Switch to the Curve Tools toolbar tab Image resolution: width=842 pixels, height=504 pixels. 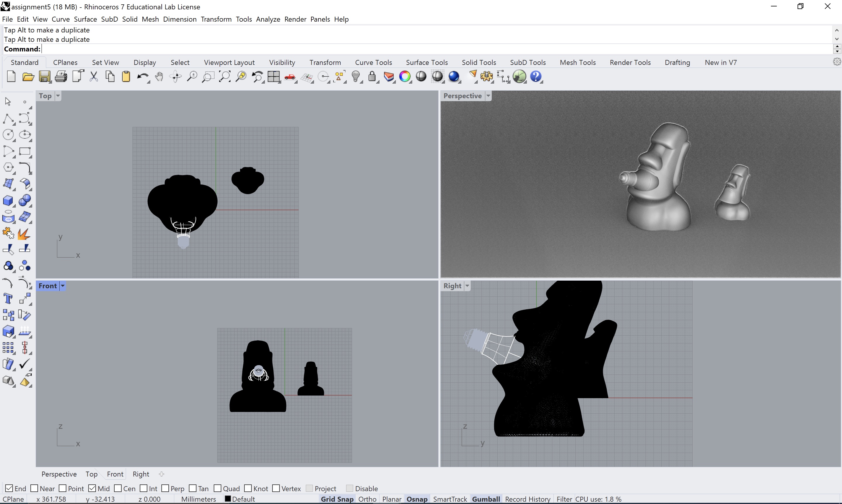373,63
